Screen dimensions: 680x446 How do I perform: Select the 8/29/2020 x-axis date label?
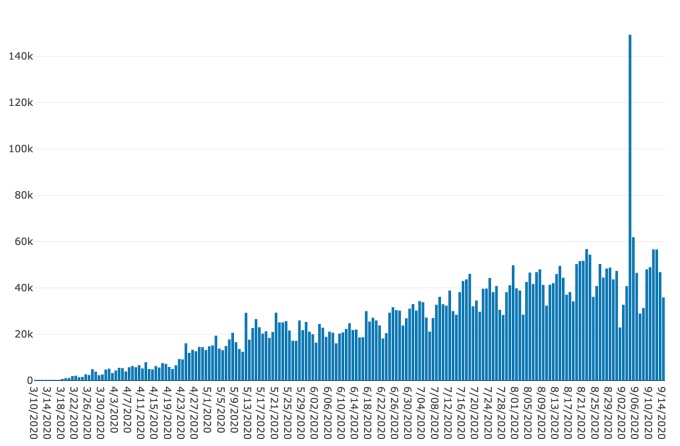pos(609,413)
